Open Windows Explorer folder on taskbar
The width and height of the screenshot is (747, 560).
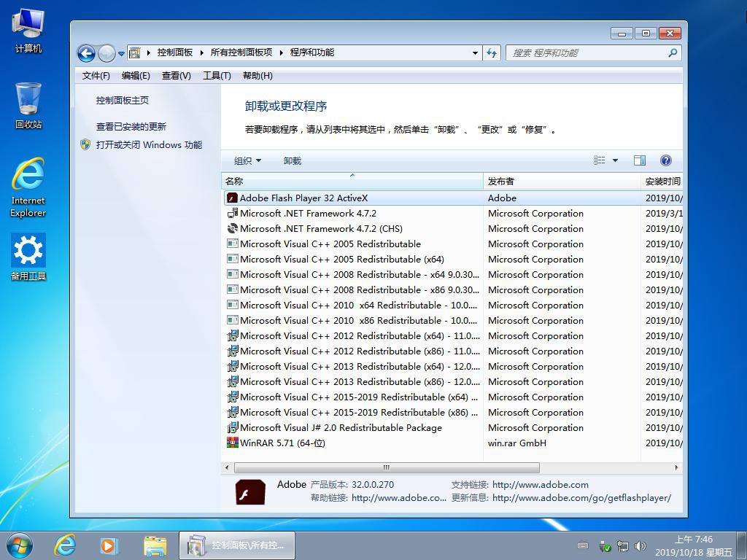coord(155,545)
